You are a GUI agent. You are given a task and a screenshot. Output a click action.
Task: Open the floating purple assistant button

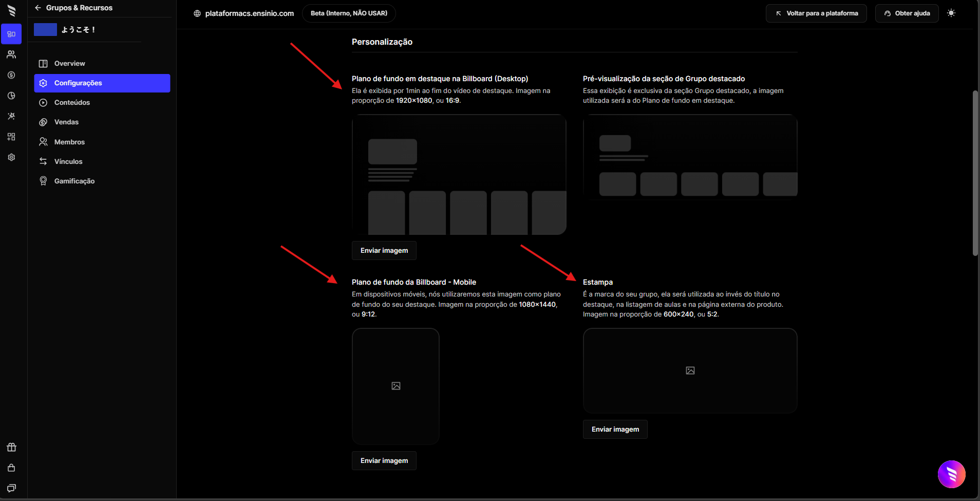pyautogui.click(x=951, y=474)
